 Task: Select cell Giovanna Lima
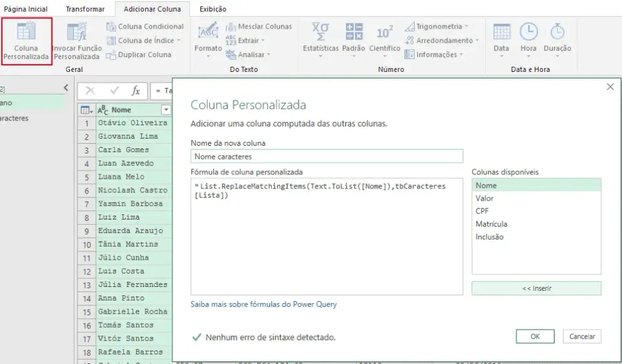[x=134, y=137]
